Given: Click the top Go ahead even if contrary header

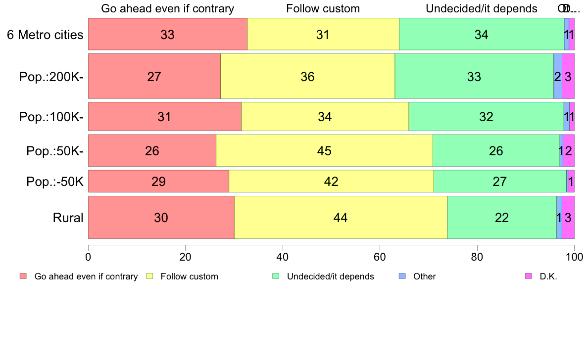Looking at the screenshot, I should coord(167,8).
